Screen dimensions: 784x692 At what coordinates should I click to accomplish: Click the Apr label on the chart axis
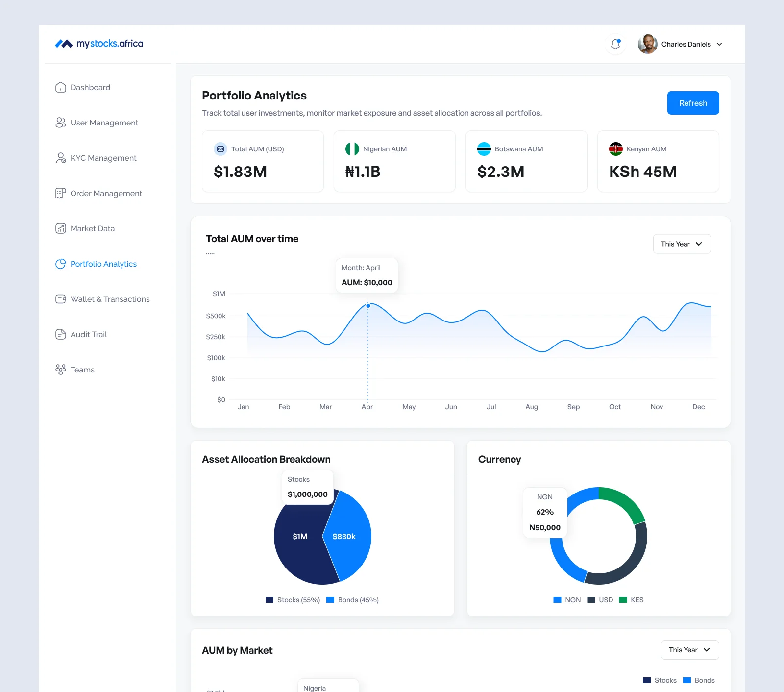point(367,407)
